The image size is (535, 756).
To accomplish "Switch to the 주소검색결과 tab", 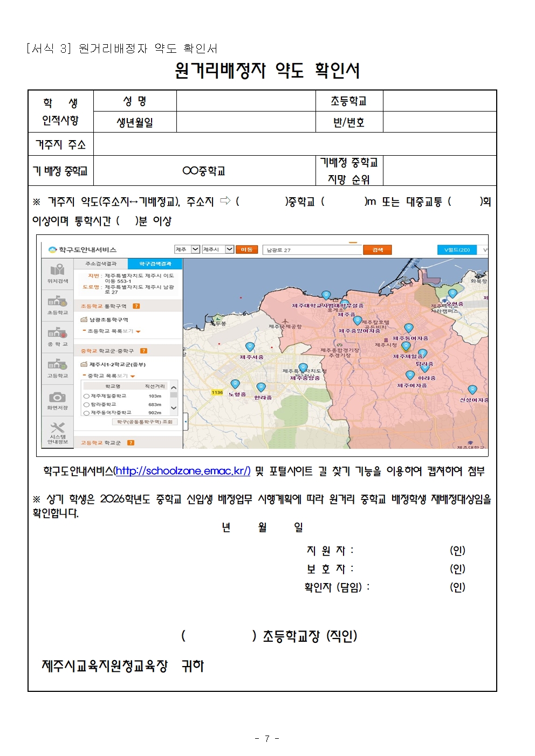I will point(101,263).
